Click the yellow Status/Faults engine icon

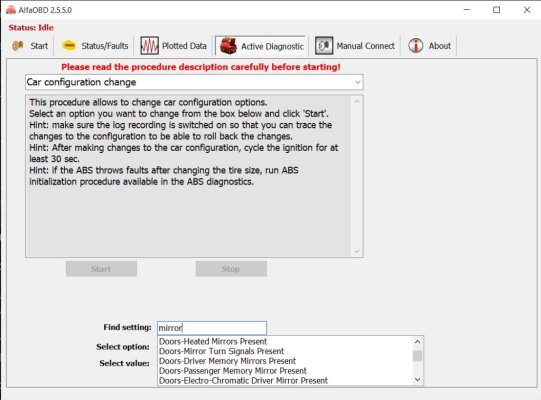[x=69, y=46]
